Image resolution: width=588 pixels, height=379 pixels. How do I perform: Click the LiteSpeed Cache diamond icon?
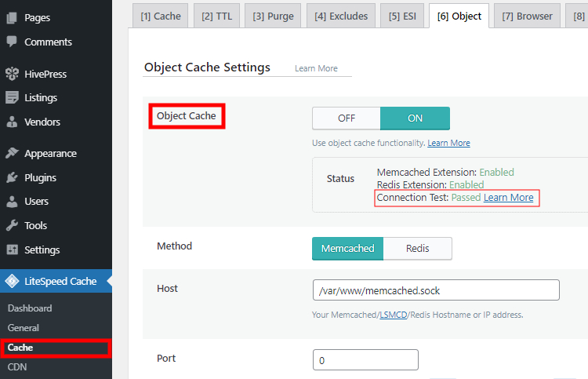tap(12, 281)
